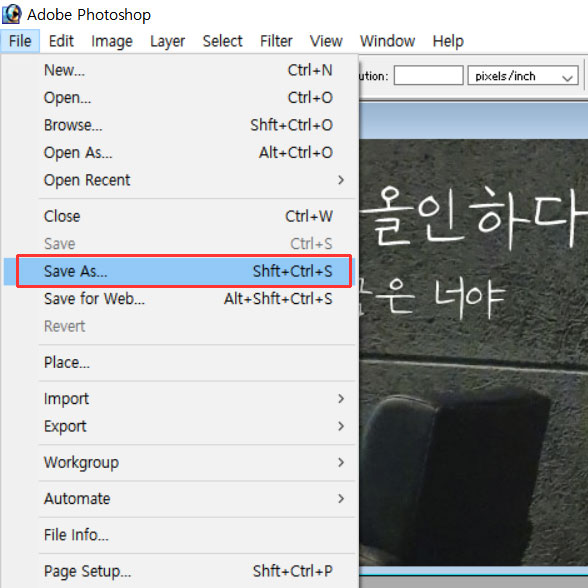Screen dimensions: 588x588
Task: Open the pixels/inch units dropdown
Action: pyautogui.click(x=523, y=75)
